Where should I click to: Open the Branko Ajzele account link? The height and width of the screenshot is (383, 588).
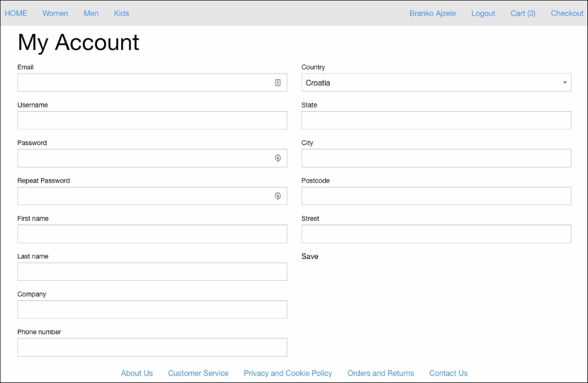432,13
